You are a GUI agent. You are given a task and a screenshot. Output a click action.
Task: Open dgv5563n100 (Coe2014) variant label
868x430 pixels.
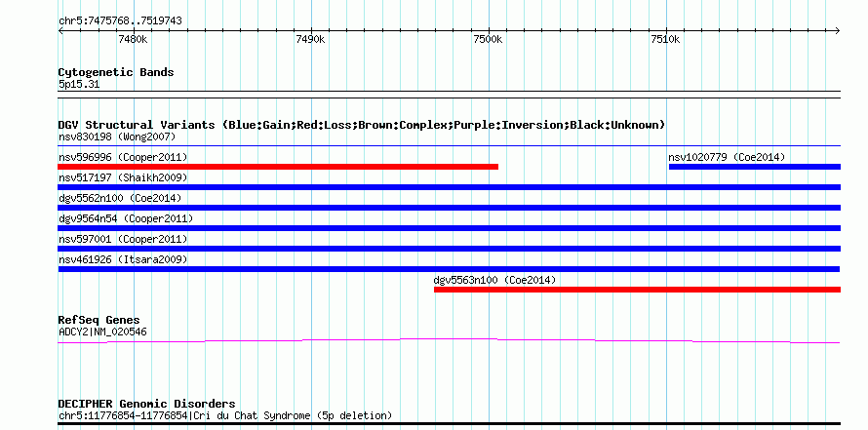point(494,280)
